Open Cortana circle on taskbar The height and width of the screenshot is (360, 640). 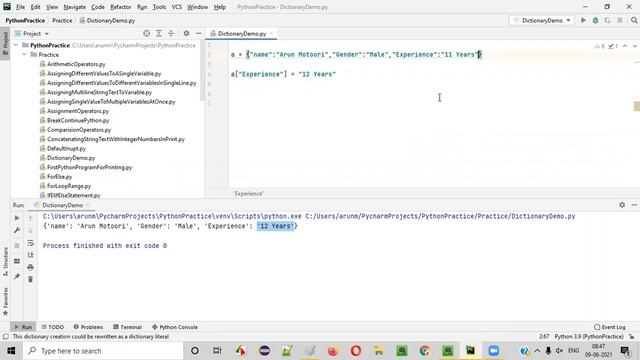tap(195, 351)
